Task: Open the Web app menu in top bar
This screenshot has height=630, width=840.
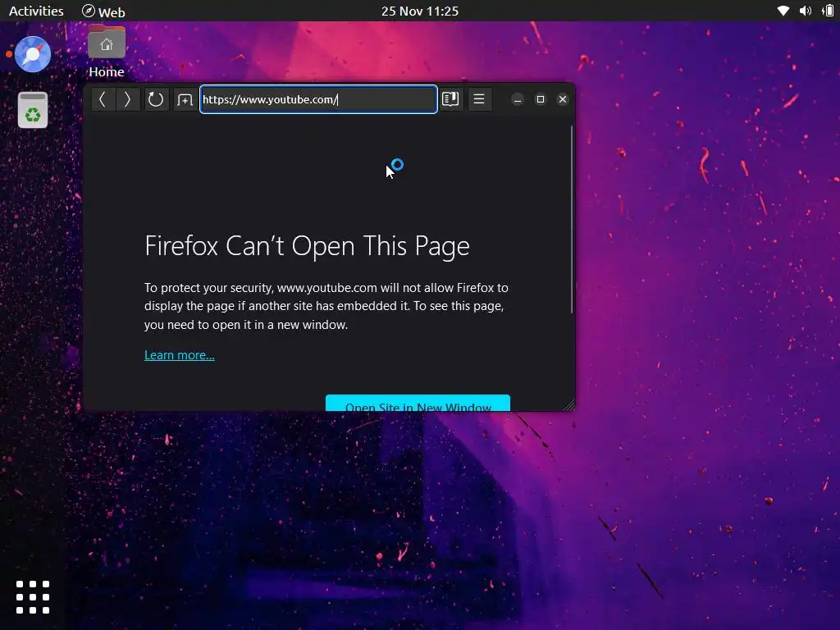Action: pos(103,11)
